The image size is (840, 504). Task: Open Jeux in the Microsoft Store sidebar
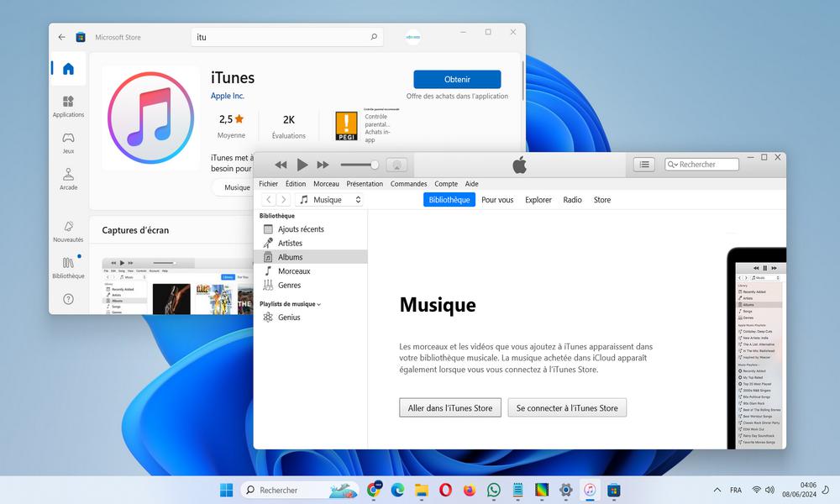pos(67,144)
